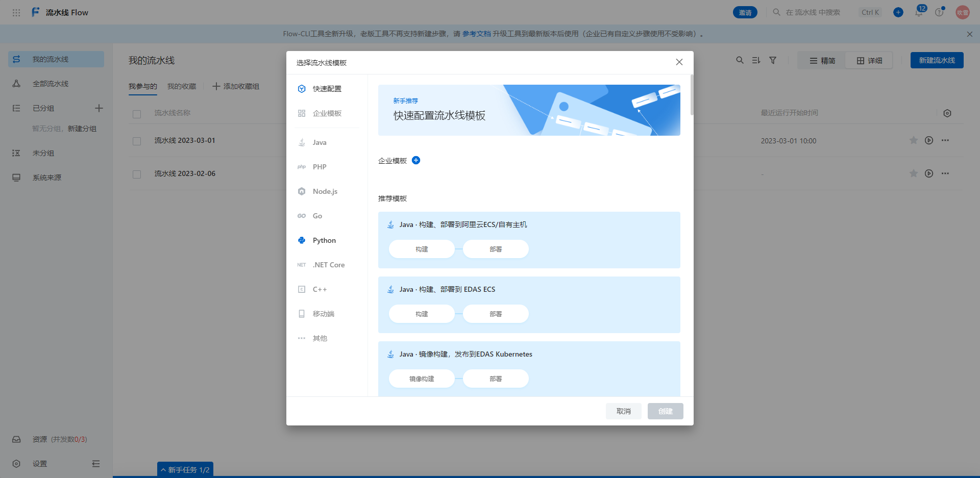The image size is (980, 478).
Task: Open the PHP template category
Action: pyautogui.click(x=320, y=167)
